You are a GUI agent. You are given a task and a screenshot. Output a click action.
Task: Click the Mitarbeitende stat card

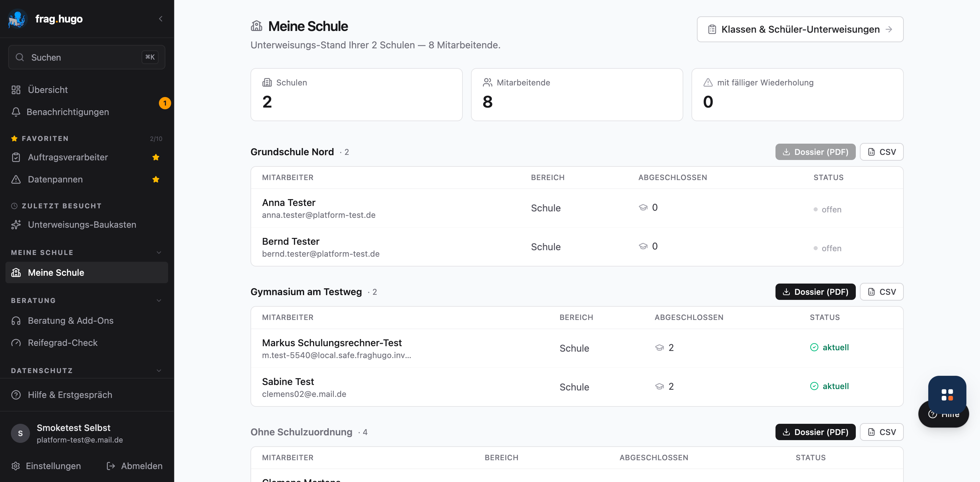(x=577, y=95)
